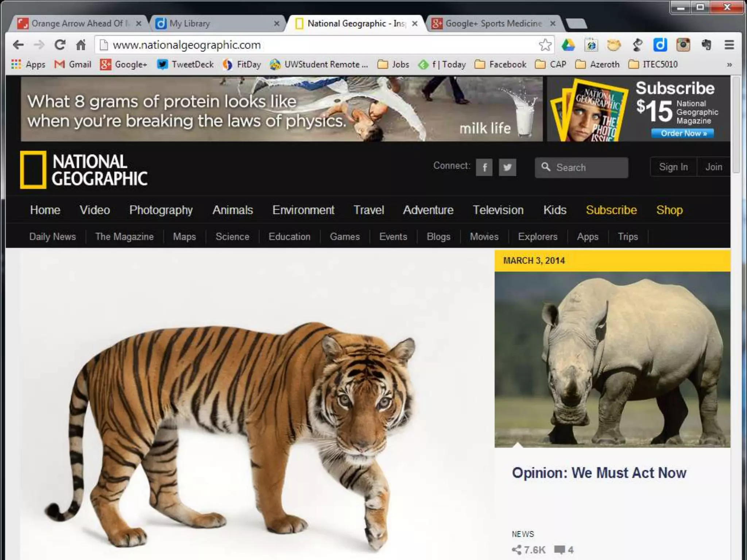Screen dimensions: 747x560
Task: Click the Order Now subscribe button
Action: tap(682, 133)
